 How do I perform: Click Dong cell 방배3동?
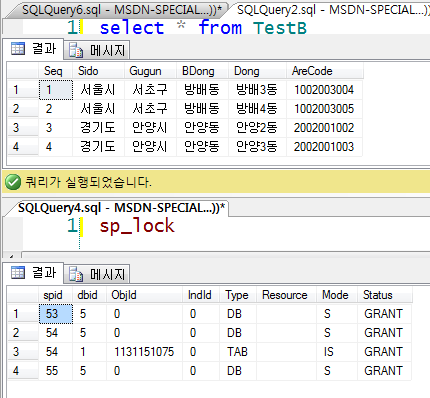(257, 90)
